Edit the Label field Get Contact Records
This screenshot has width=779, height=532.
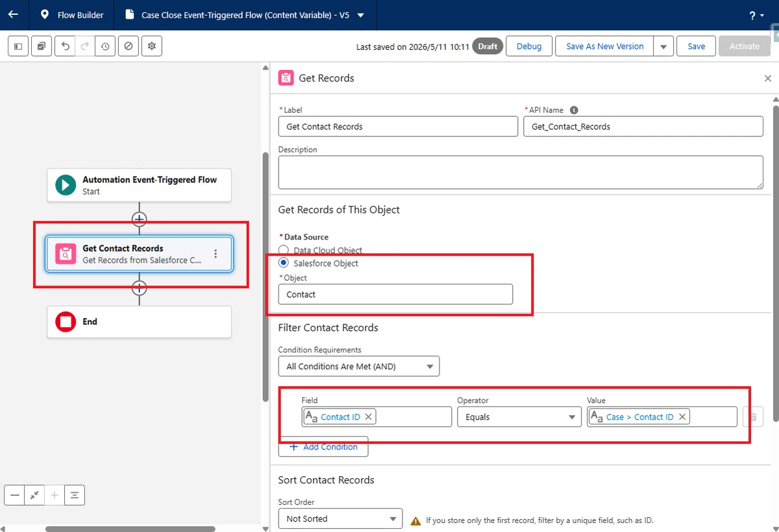398,127
